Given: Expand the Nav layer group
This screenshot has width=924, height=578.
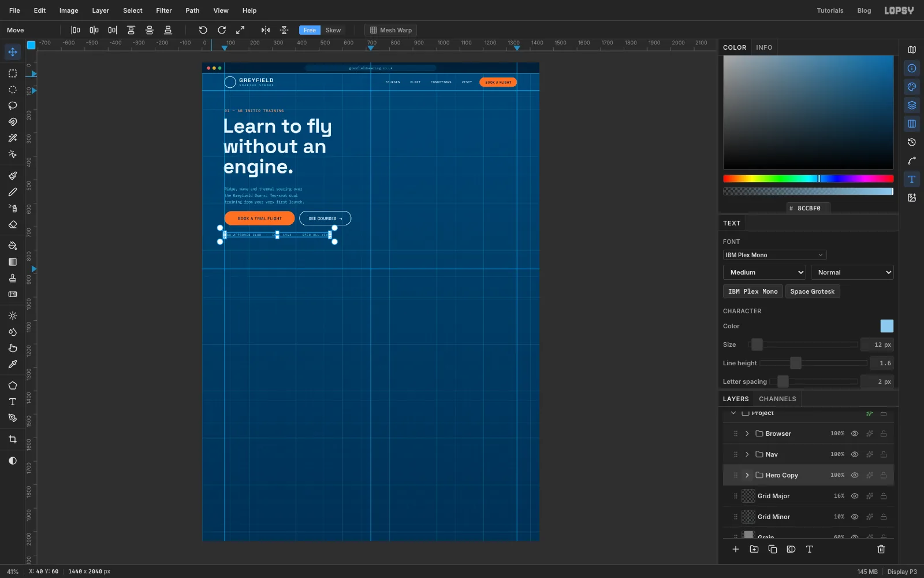Looking at the screenshot, I should click(747, 454).
